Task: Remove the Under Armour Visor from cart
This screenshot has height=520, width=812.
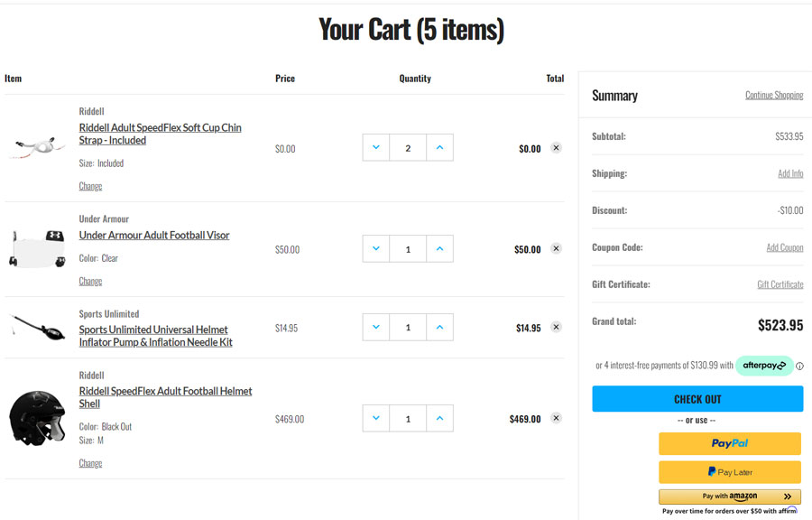Action: [x=556, y=248]
